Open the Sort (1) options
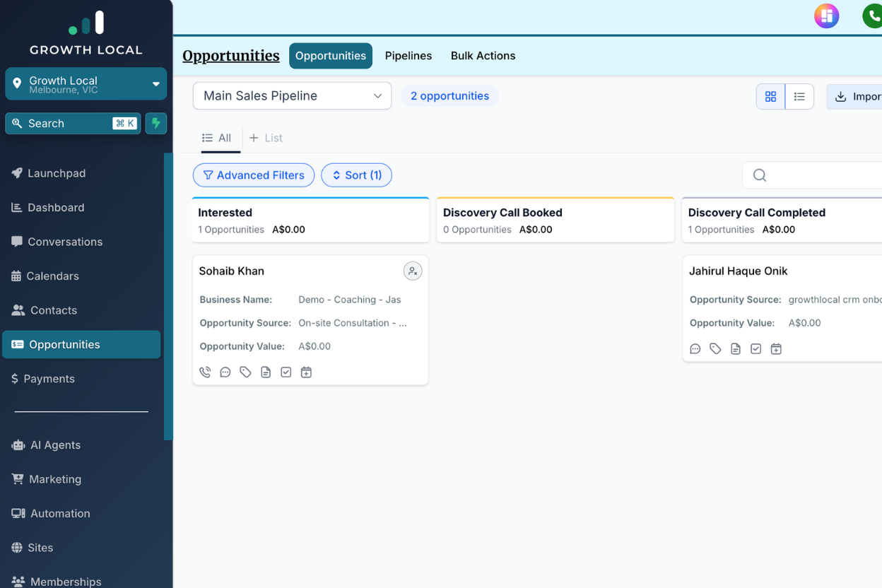882x588 pixels. point(356,175)
